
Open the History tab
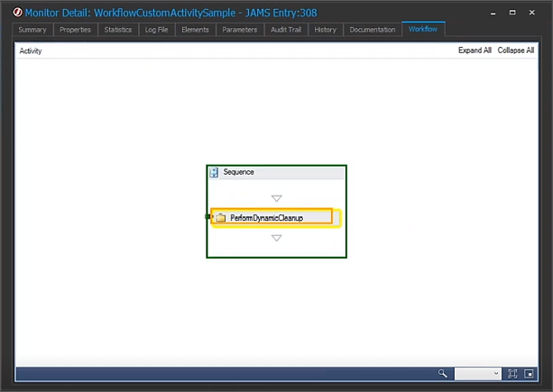point(325,30)
